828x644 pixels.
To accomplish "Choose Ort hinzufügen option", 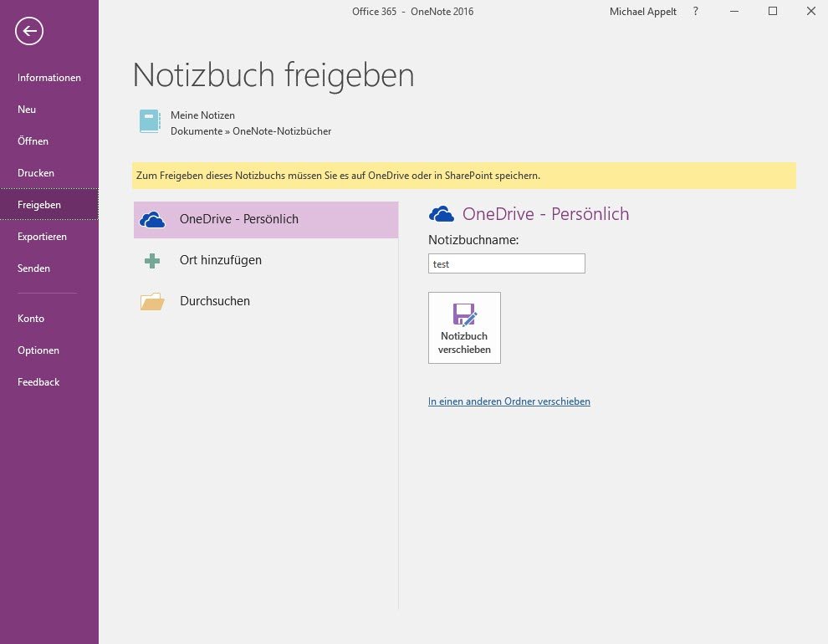I will (x=266, y=260).
